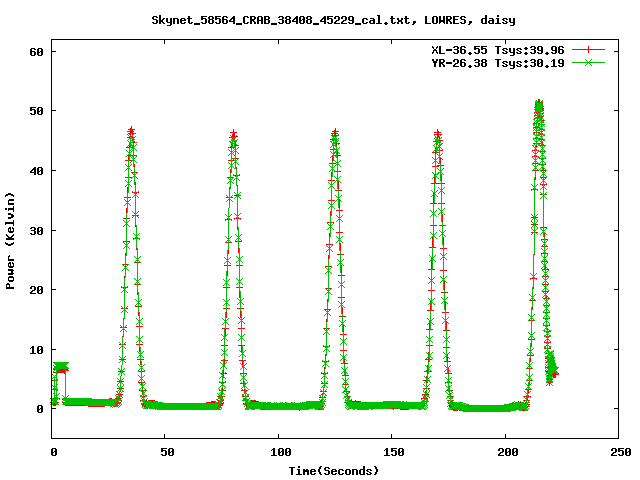Image resolution: width=640 pixels, height=480 pixels.
Task: Click the red XL legend line sample
Action: pyautogui.click(x=588, y=50)
